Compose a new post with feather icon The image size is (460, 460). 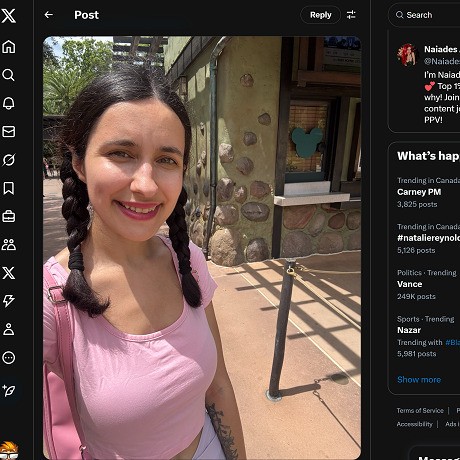(x=9, y=390)
